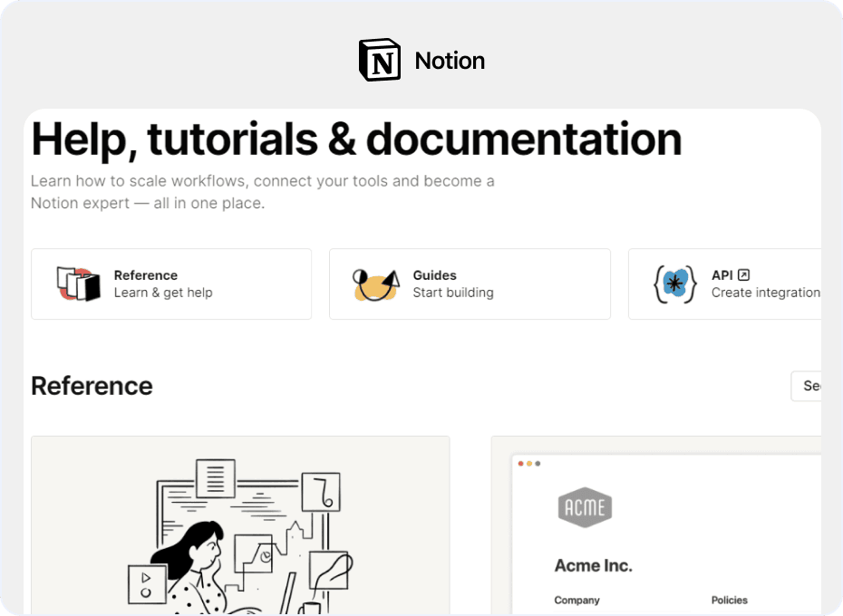843x616 pixels.
Task: Open the API 'Create integrations' card
Action: (x=725, y=284)
